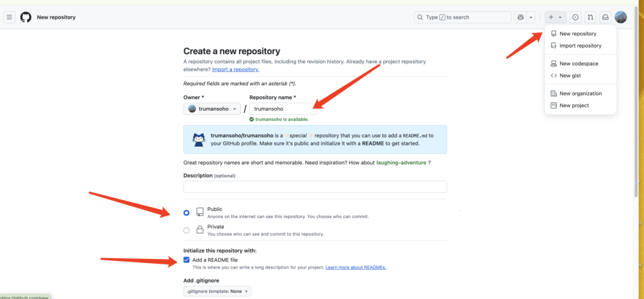Open the .gitignore template dropdown
The height and width of the screenshot is (299, 644).
pyautogui.click(x=217, y=291)
